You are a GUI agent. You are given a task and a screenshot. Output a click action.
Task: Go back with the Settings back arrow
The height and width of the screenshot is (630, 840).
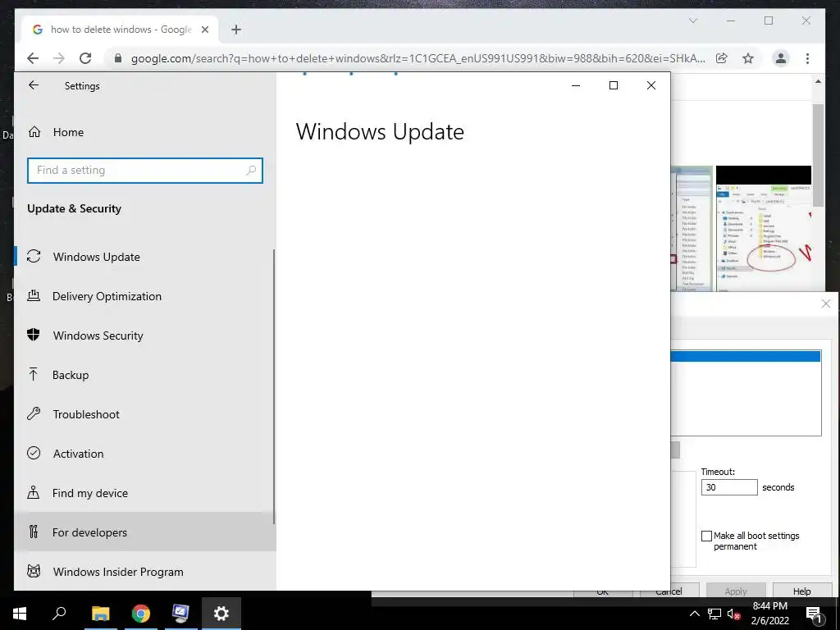(x=34, y=85)
